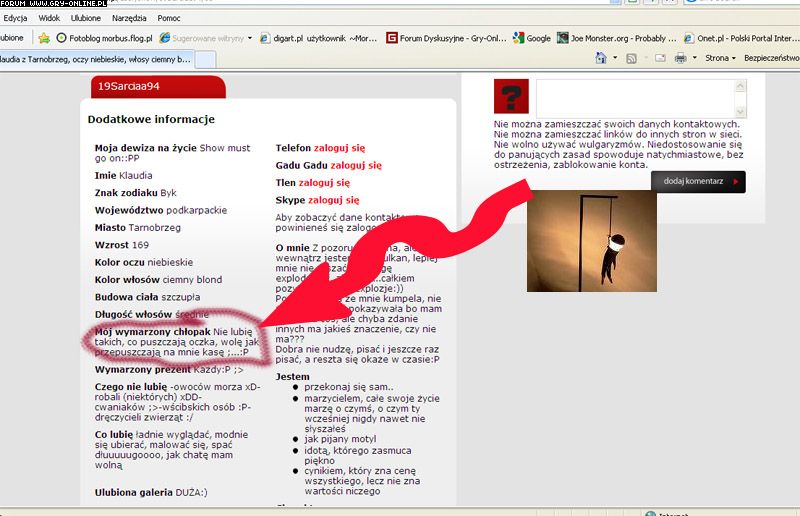Click Skype zaloguj się link
The image size is (800, 516).
point(334,200)
